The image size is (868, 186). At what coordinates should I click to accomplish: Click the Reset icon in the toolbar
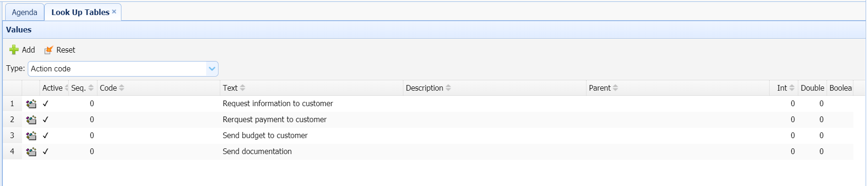(x=48, y=50)
